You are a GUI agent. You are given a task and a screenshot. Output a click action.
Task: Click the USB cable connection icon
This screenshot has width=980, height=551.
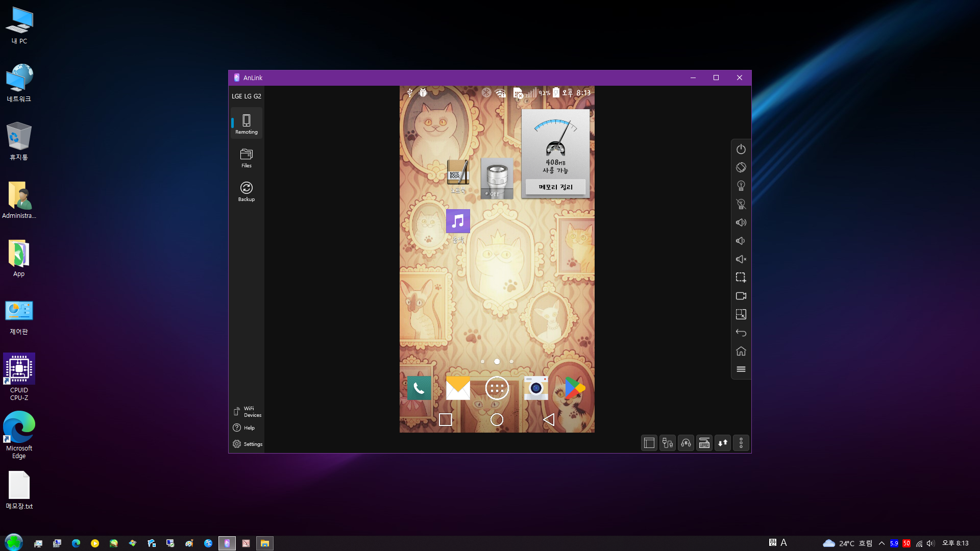667,443
